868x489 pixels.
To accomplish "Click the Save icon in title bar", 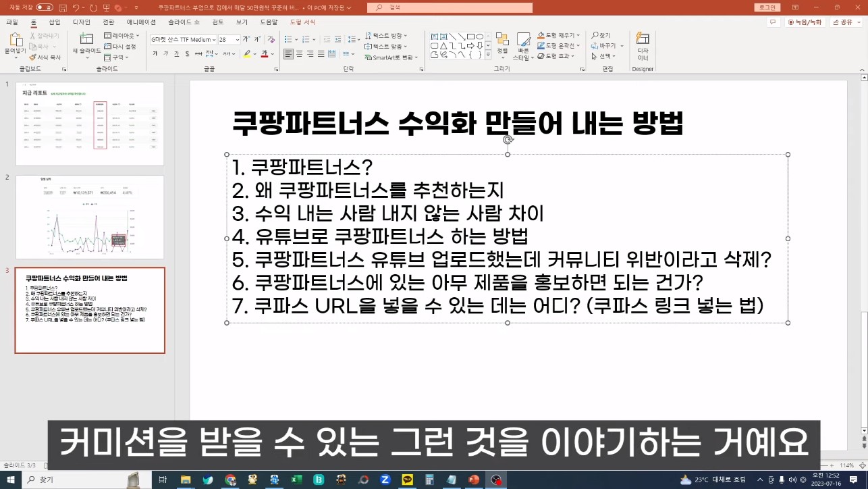I will pyautogui.click(x=63, y=7).
